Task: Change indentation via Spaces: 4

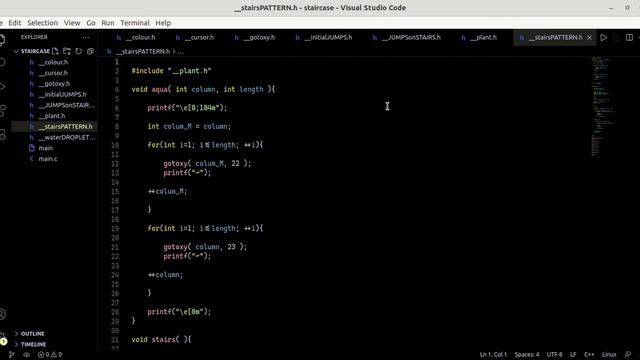Action: point(527,355)
